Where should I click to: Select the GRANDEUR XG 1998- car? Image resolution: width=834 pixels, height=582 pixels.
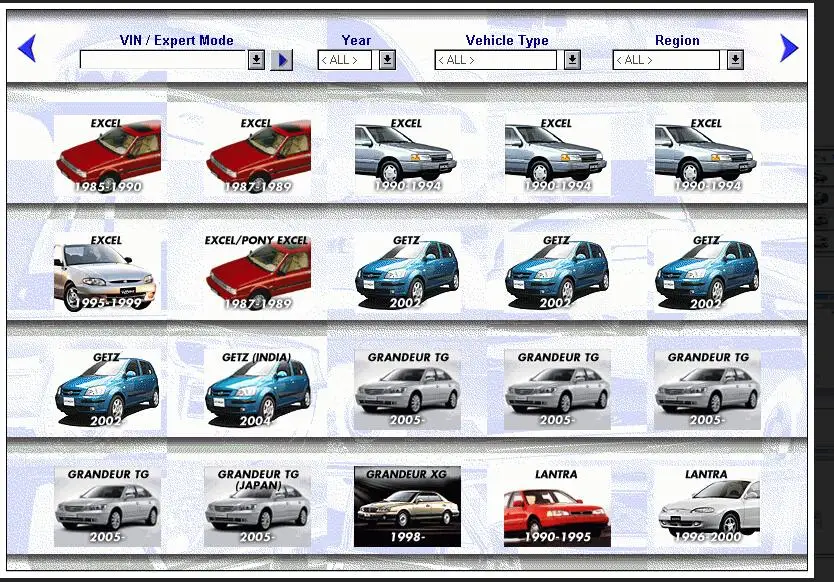pyautogui.click(x=407, y=506)
